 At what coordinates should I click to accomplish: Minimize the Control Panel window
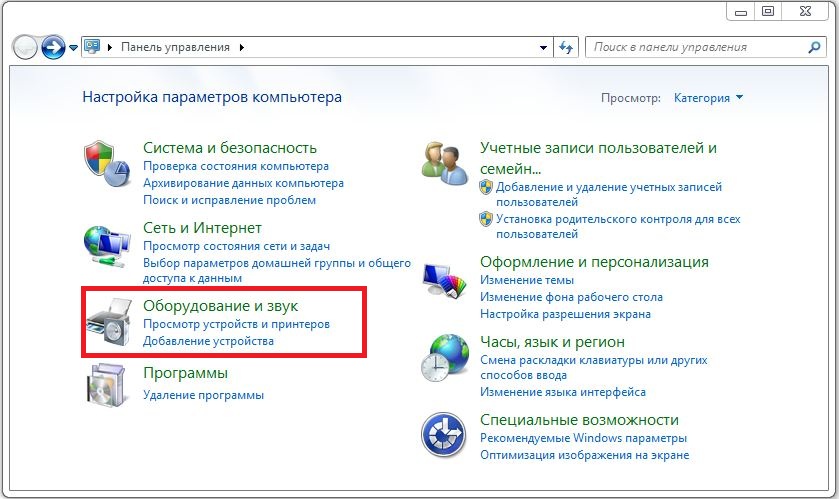[x=741, y=12]
